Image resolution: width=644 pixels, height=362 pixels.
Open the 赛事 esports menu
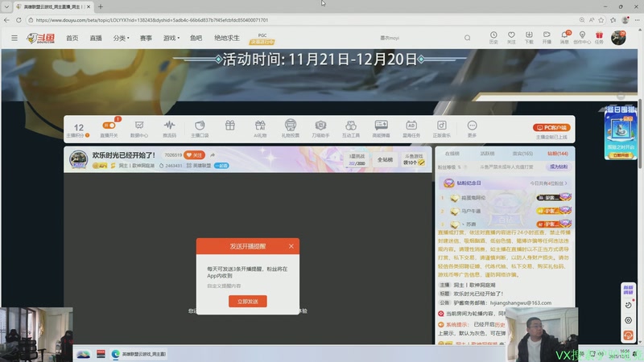pyautogui.click(x=146, y=38)
